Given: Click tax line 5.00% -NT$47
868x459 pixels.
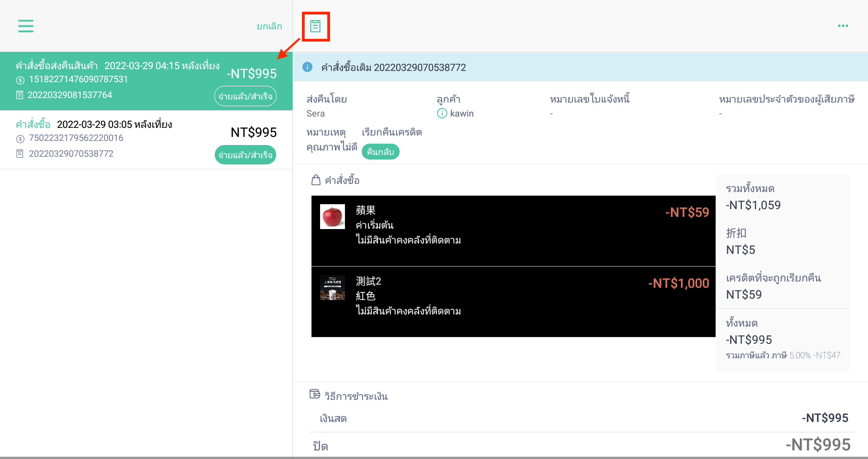Looking at the screenshot, I should tap(783, 356).
